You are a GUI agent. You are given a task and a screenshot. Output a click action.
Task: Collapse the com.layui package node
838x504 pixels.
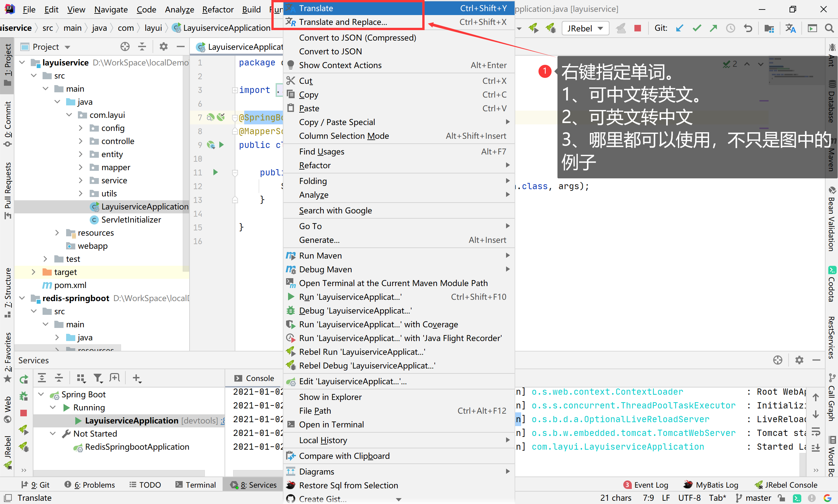(x=69, y=115)
